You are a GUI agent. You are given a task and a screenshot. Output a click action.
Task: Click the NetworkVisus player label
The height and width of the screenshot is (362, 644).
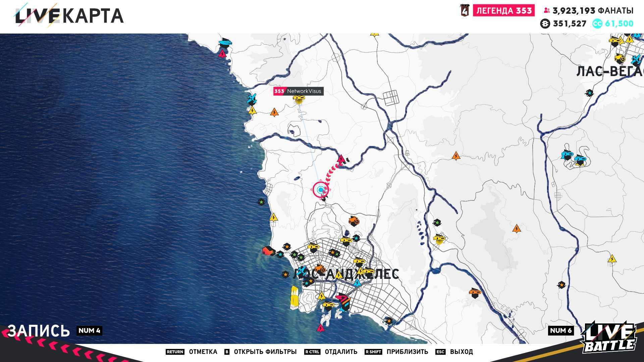(x=298, y=91)
